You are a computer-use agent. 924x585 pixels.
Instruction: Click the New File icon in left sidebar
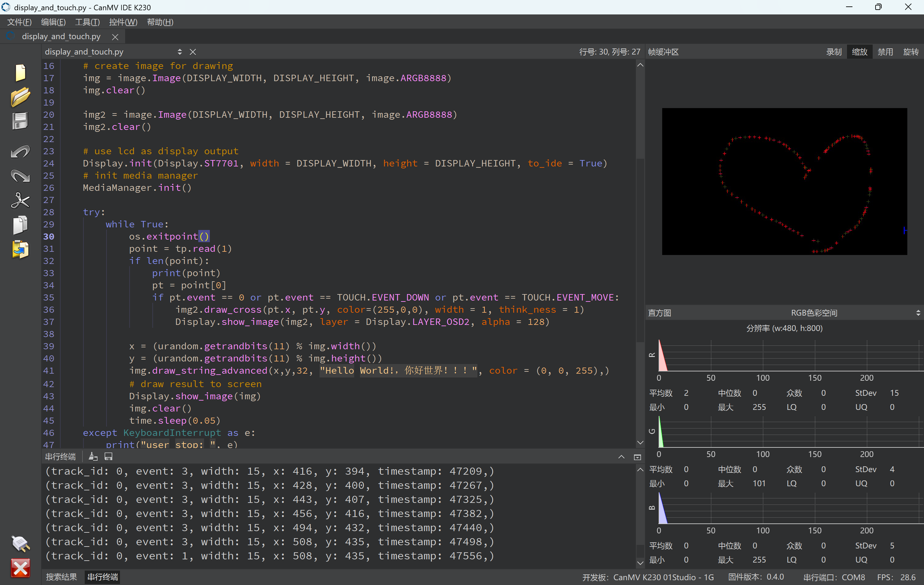tap(20, 73)
